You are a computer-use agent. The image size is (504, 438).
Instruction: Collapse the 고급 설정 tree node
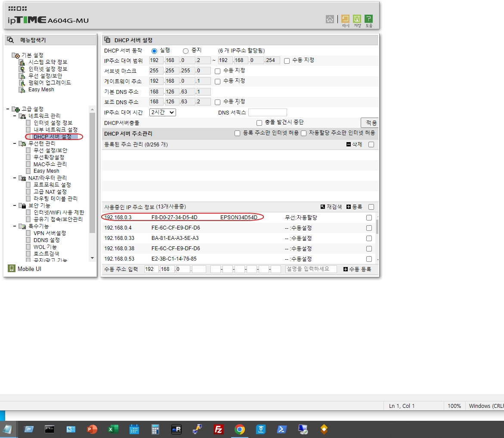(8, 109)
